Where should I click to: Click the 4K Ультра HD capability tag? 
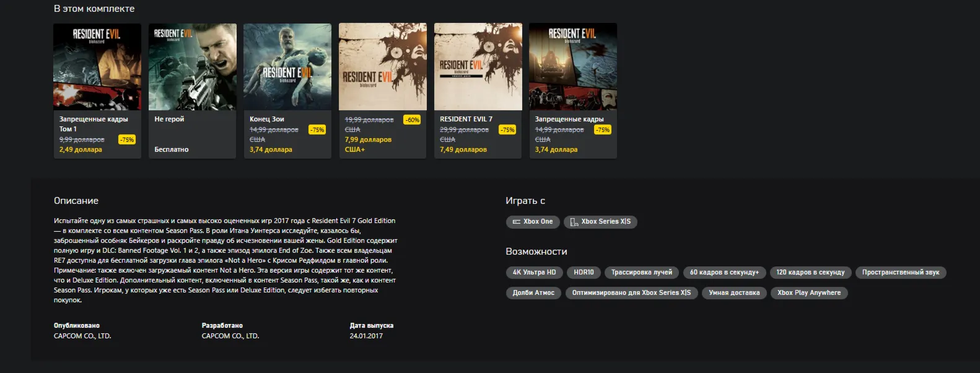[535, 273]
